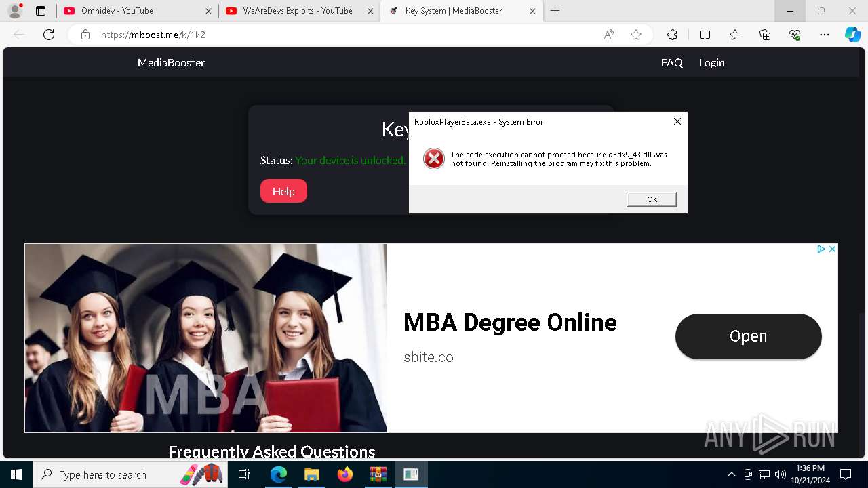Click the sbite.co ad link text
The width and height of the screenshot is (868, 488).
pyautogui.click(x=428, y=357)
